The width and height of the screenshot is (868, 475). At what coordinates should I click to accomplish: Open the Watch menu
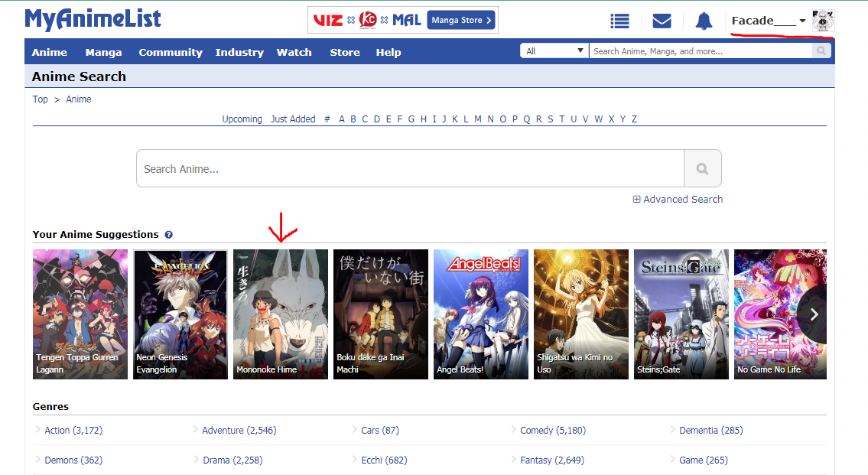click(294, 52)
